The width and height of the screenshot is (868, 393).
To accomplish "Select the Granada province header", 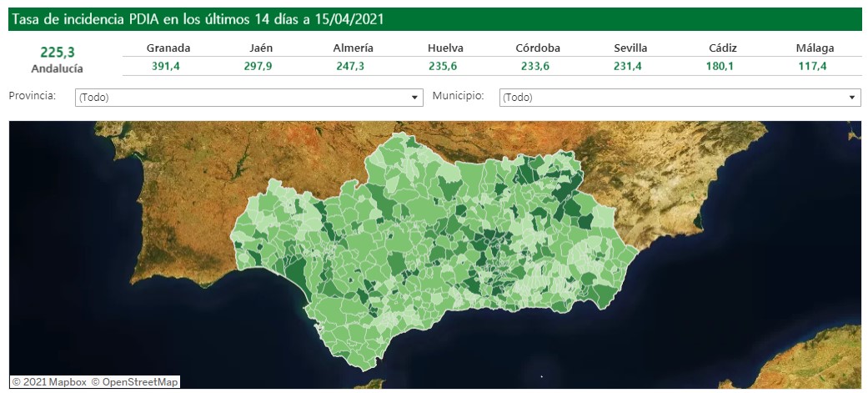I will tap(168, 48).
